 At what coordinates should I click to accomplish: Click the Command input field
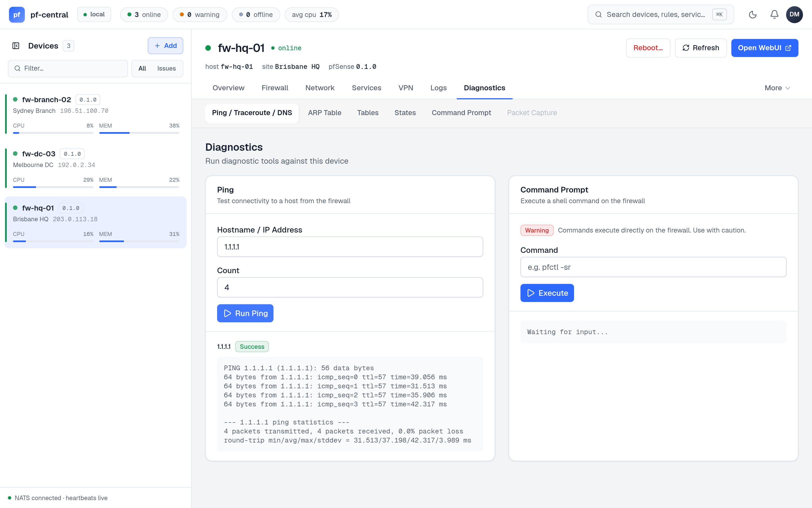[653, 267]
